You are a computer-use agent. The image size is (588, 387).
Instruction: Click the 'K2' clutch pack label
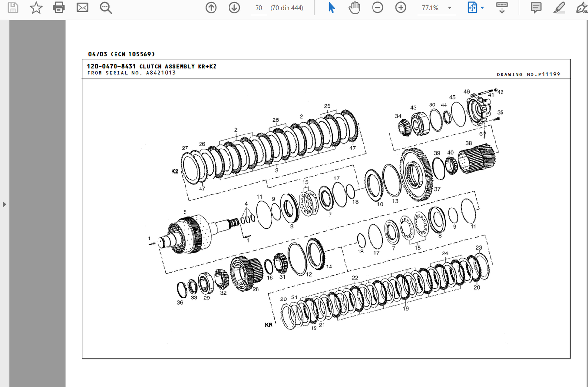(x=175, y=171)
